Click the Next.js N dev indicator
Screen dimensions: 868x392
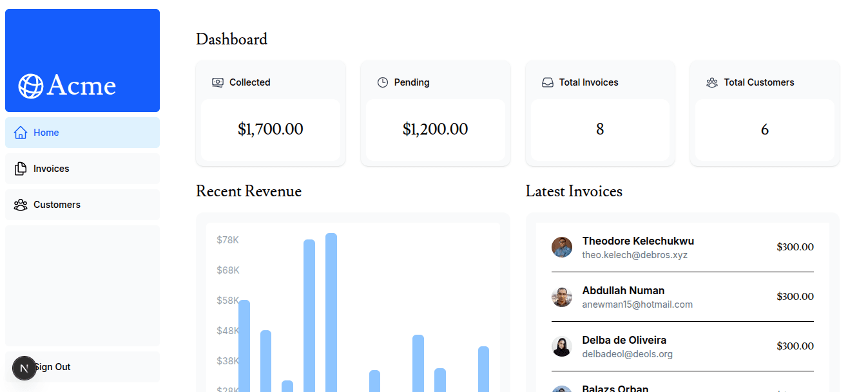(24, 368)
